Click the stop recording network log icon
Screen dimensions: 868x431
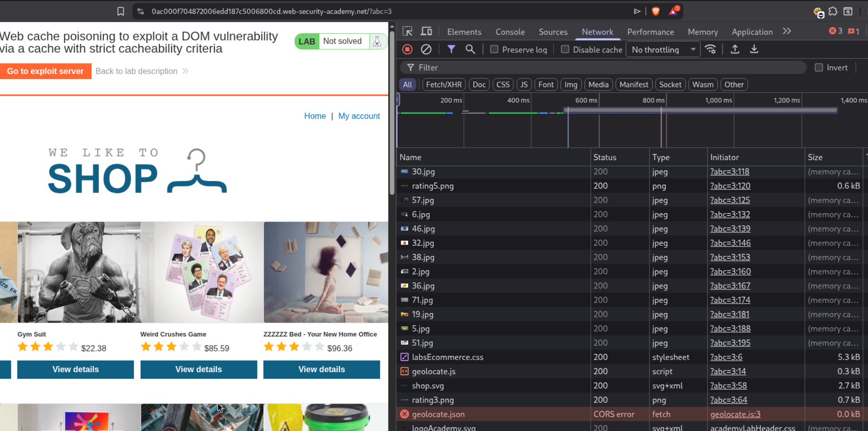point(407,49)
